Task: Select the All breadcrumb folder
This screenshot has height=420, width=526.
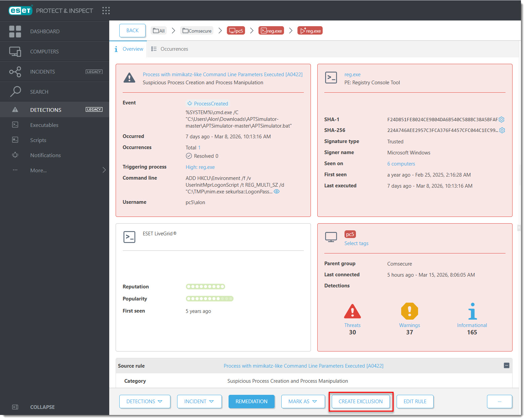Action: pyautogui.click(x=159, y=31)
